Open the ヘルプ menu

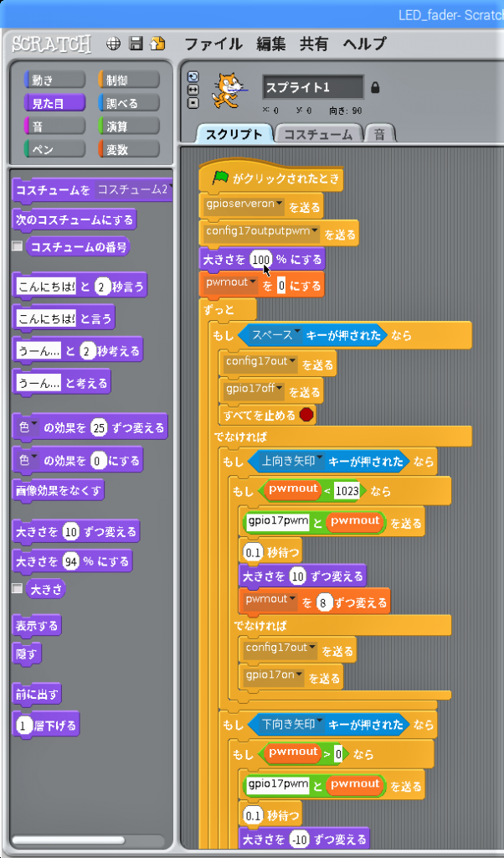click(365, 44)
